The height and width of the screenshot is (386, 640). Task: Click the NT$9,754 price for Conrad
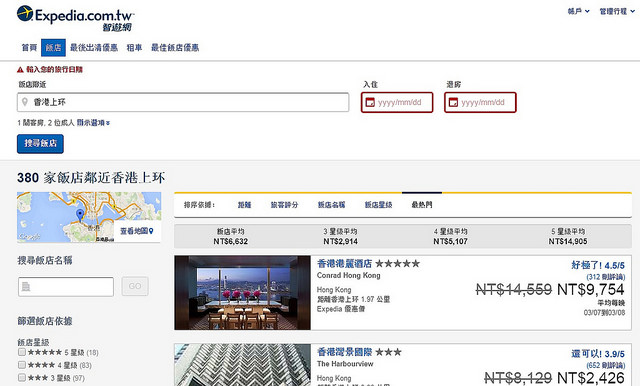click(x=591, y=290)
